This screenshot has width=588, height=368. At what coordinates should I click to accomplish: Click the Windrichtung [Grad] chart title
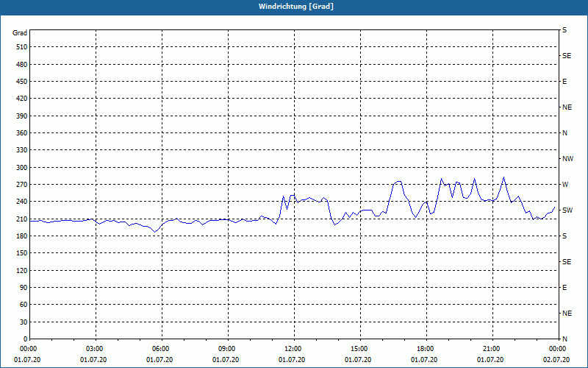click(x=296, y=7)
